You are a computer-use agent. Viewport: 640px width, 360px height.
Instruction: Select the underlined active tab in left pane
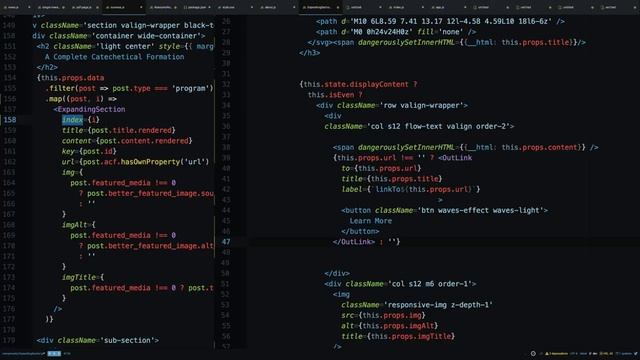click(123, 7)
